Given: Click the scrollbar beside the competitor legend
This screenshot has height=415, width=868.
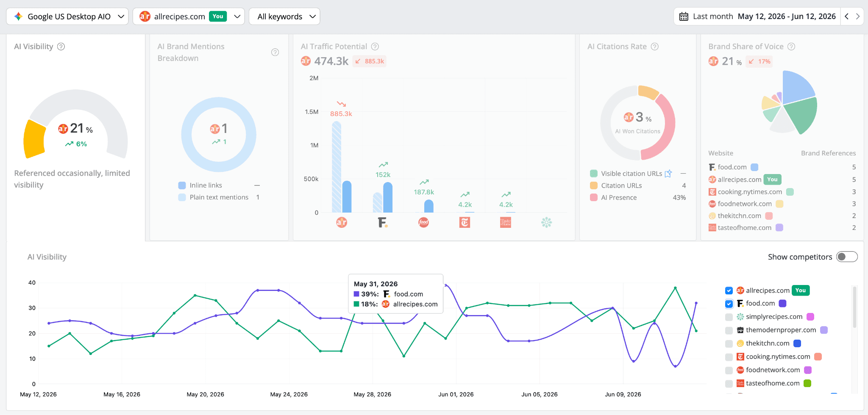Looking at the screenshot, I should [854, 307].
